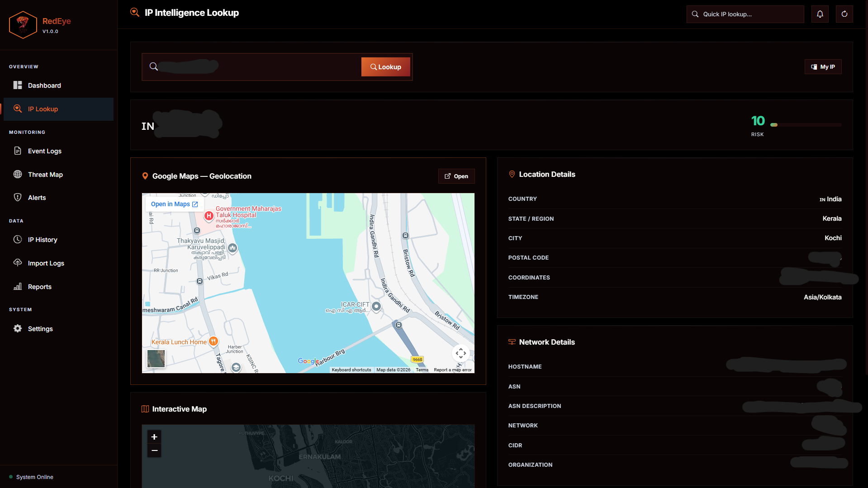Image resolution: width=868 pixels, height=488 pixels.
Task: Select IP Lookup in sidebar
Action: point(58,109)
